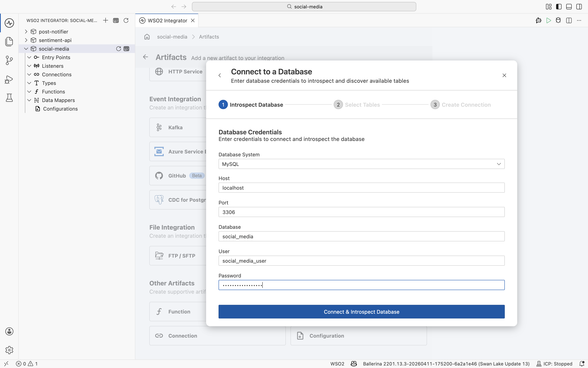Image resolution: width=588 pixels, height=368 pixels.
Task: Navigate forward with the title bar arrow
Action: tap(184, 7)
